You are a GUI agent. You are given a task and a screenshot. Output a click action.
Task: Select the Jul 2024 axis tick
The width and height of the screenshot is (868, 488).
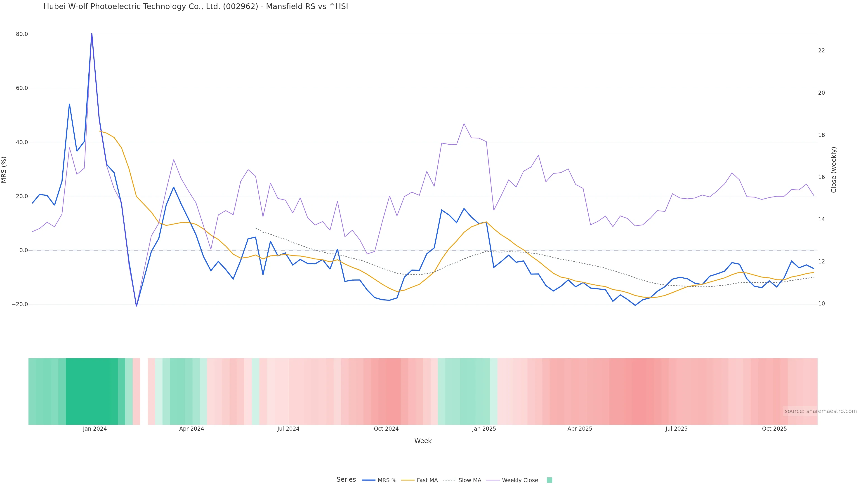pos(288,429)
